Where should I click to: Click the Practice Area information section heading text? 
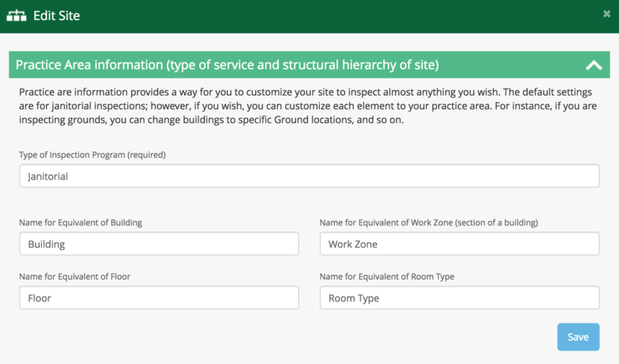click(x=227, y=65)
